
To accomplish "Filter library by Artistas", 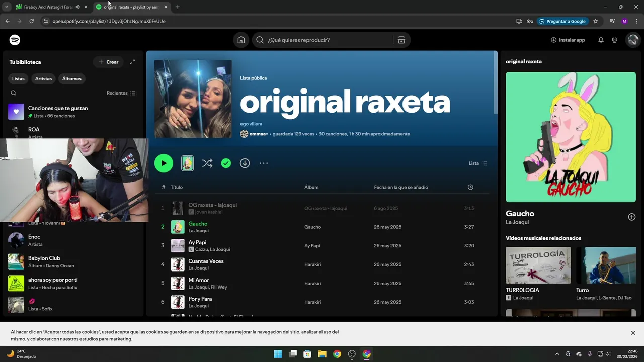I will [x=43, y=79].
